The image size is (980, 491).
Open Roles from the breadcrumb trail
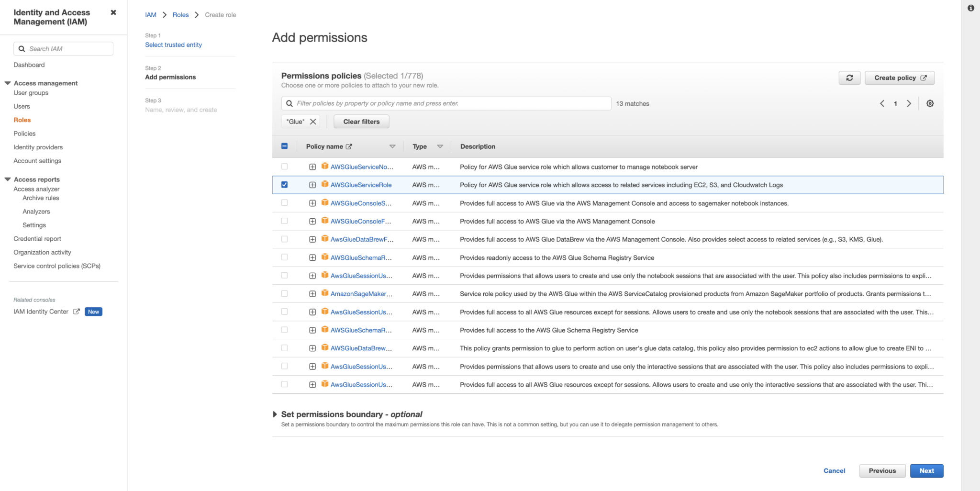(x=180, y=14)
